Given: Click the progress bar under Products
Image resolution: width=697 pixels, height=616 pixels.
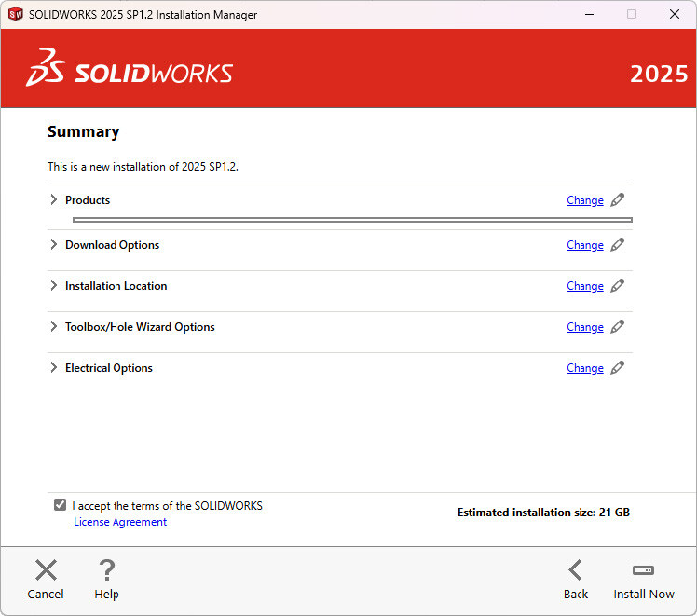Looking at the screenshot, I should point(352,220).
